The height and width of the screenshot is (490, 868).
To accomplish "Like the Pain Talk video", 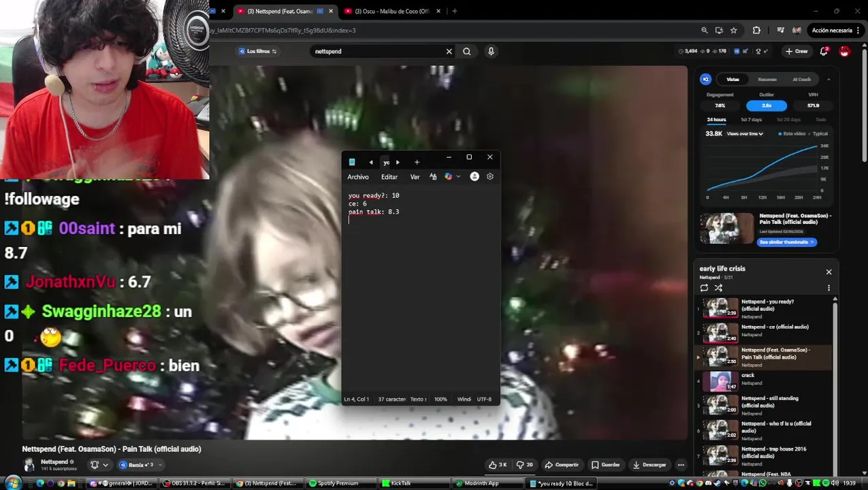I will [x=498, y=465].
